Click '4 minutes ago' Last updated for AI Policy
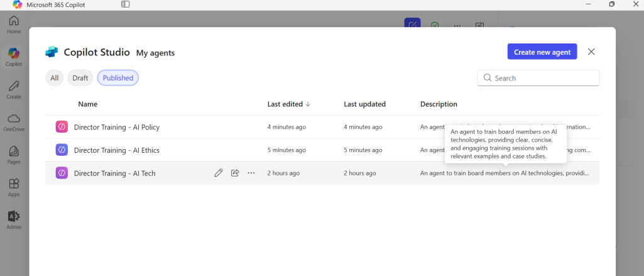Screen dimensions: 644x276 point(363,127)
